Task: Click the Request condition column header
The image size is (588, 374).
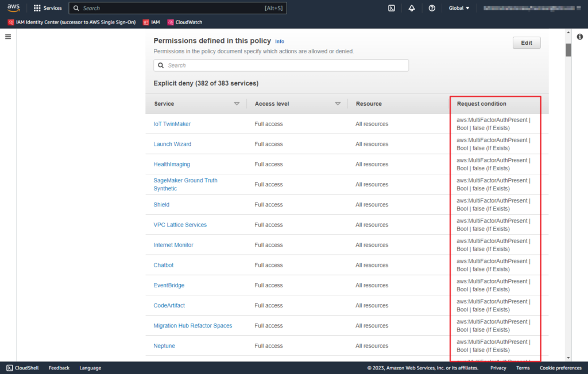Action: (482, 104)
